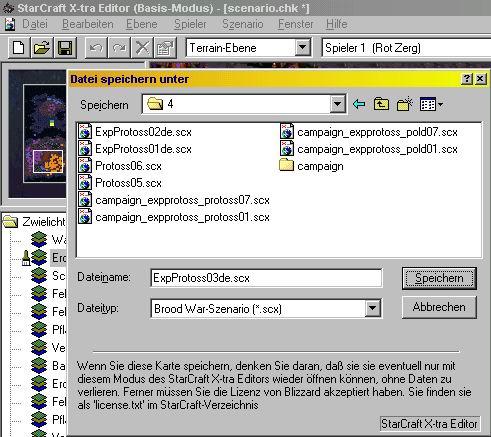
Task: Expand the Speichern folder location dropdown
Action: tap(337, 104)
